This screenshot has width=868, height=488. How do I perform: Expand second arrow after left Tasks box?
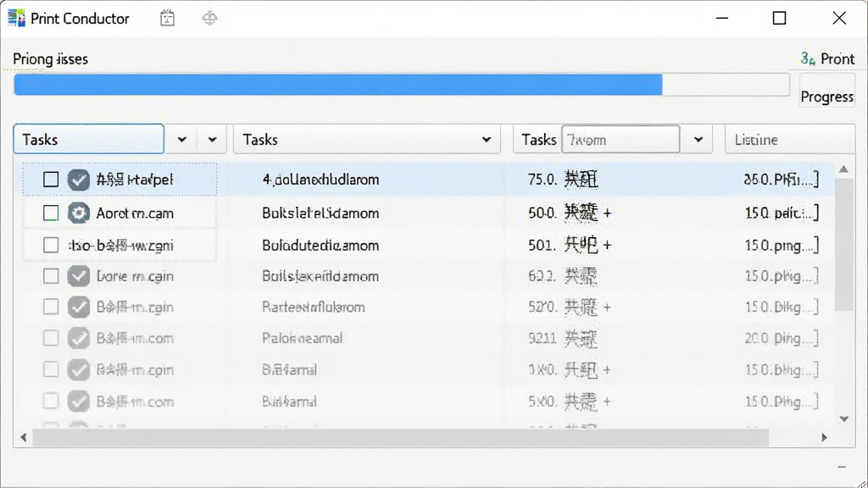[x=212, y=140]
